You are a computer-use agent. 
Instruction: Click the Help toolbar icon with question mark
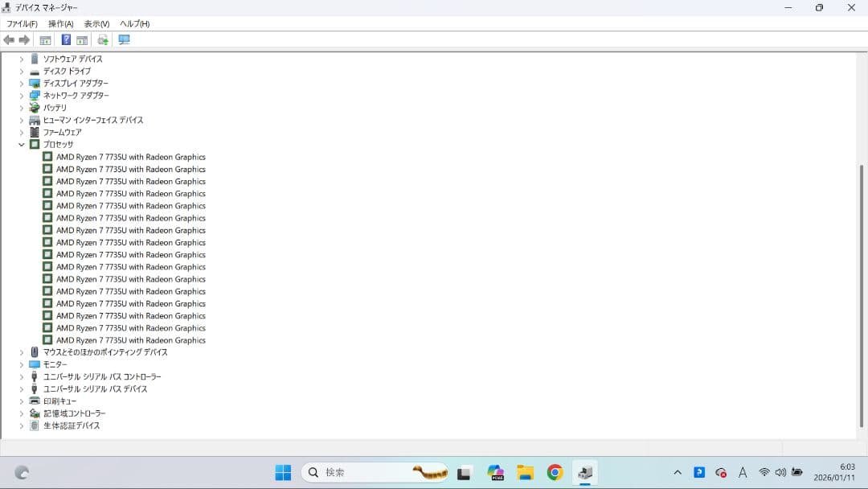[66, 40]
